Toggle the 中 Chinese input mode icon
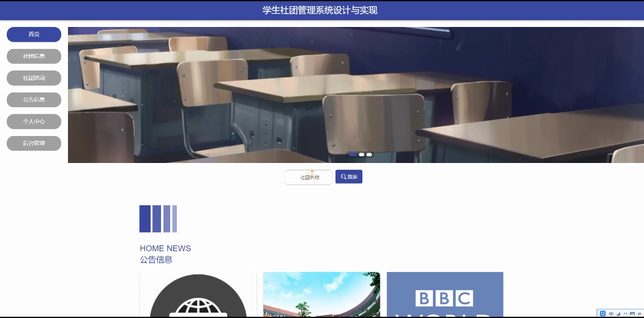644x318 pixels. [x=611, y=314]
